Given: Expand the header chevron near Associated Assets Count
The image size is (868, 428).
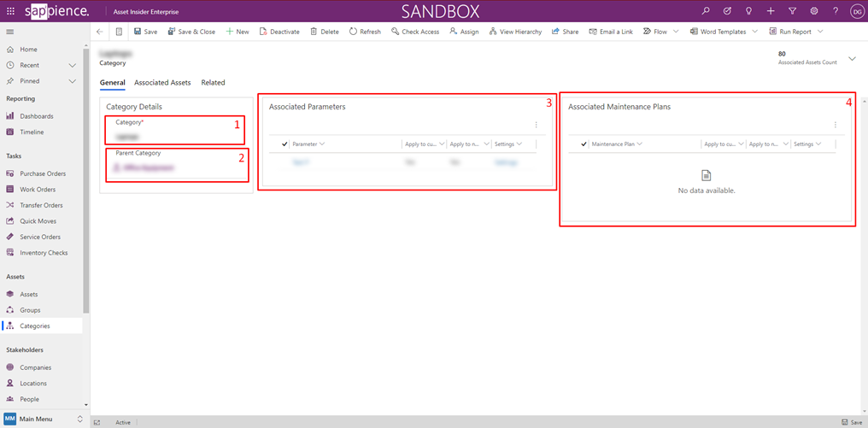Looking at the screenshot, I should [852, 58].
